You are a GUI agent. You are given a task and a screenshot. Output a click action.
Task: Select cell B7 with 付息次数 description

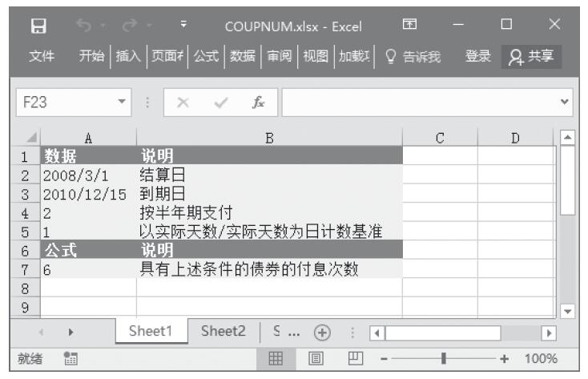pyautogui.click(x=269, y=270)
